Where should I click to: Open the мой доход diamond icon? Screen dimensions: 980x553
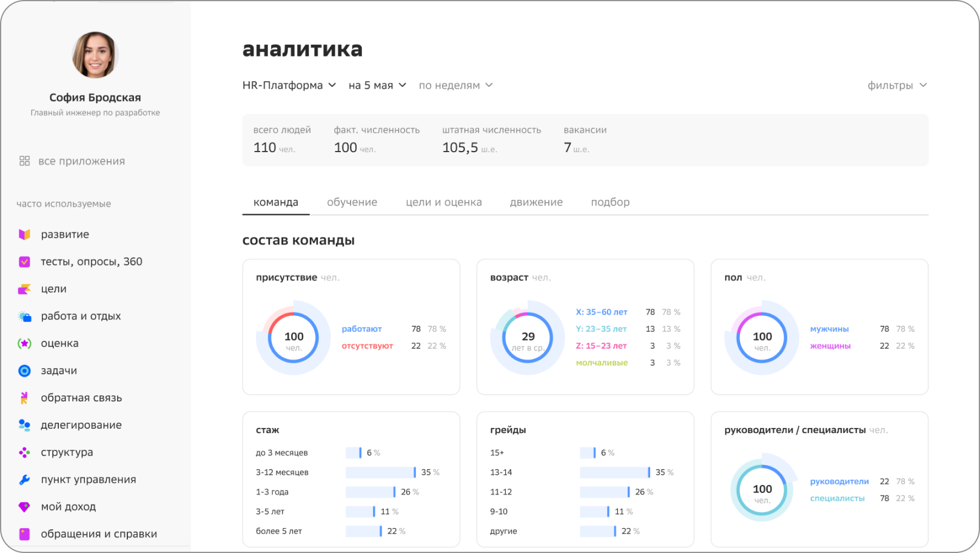point(24,507)
